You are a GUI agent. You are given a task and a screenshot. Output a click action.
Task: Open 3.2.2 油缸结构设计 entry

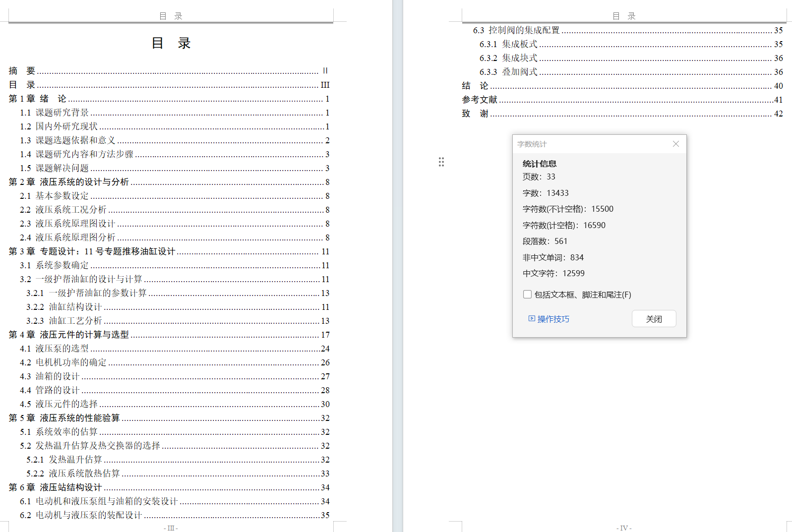click(x=178, y=307)
